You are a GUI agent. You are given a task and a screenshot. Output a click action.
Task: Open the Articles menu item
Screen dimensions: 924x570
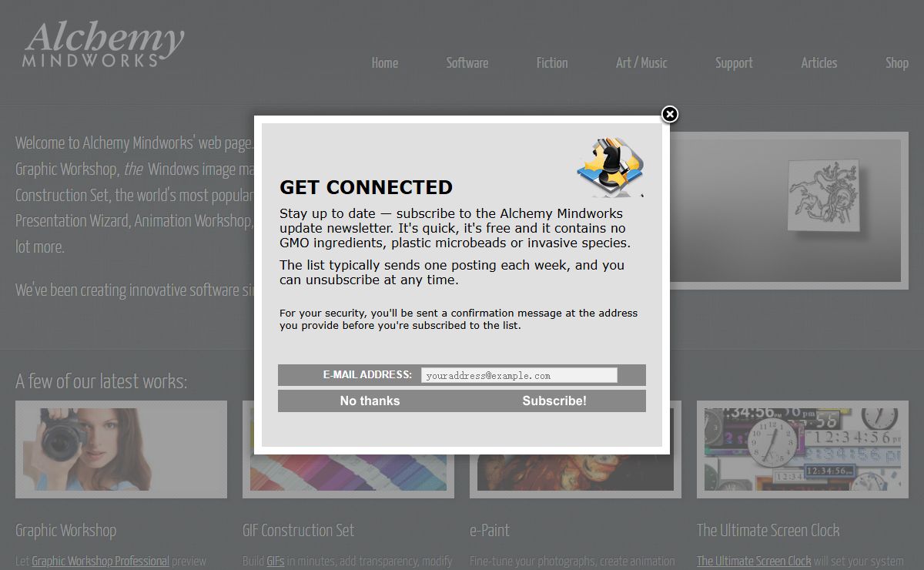819,63
